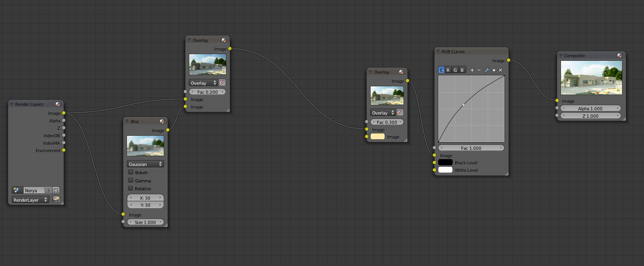Open the curve tools wrench menu
The width and height of the screenshot is (644, 266).
pos(487,70)
